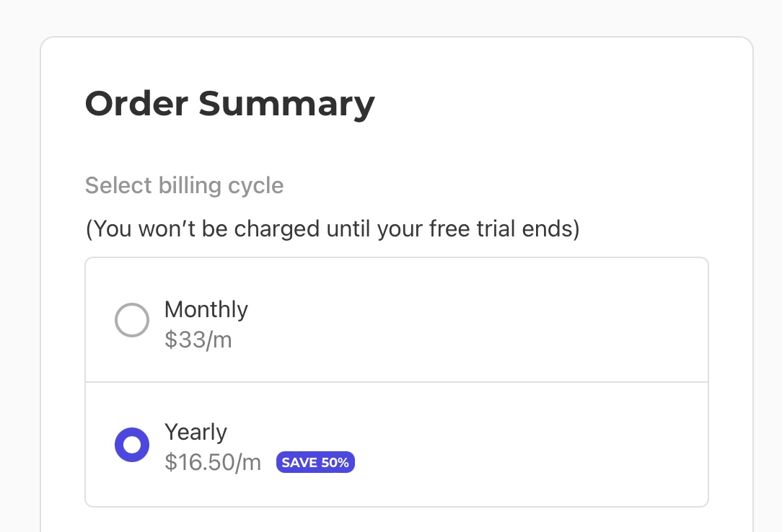Screen dimensions: 782x532
Task: Choose the Monthly billing option row
Action: pyautogui.click(x=397, y=320)
